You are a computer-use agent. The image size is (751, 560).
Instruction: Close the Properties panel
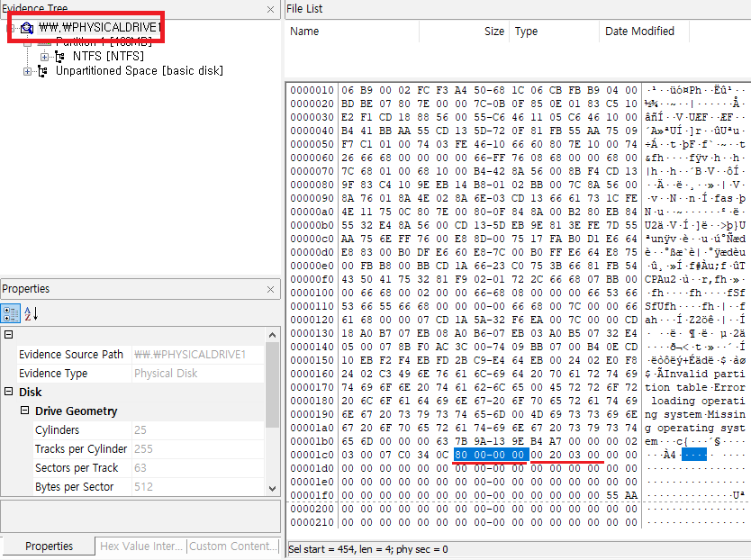[x=270, y=289]
